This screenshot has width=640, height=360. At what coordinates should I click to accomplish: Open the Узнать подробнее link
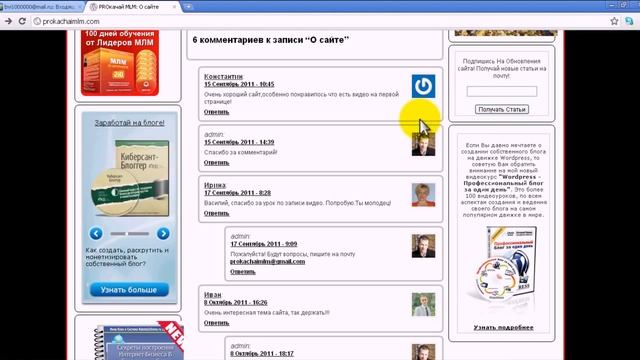[503, 327]
